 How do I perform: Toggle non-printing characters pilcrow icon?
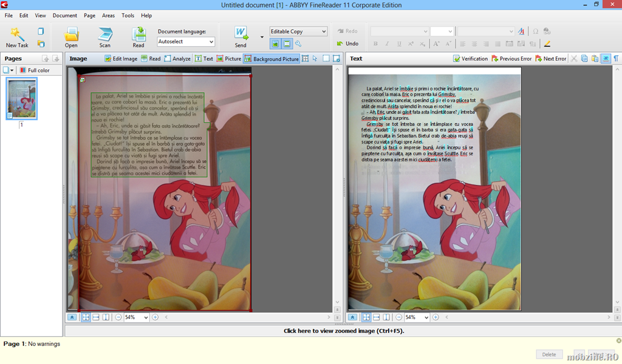pos(616,59)
